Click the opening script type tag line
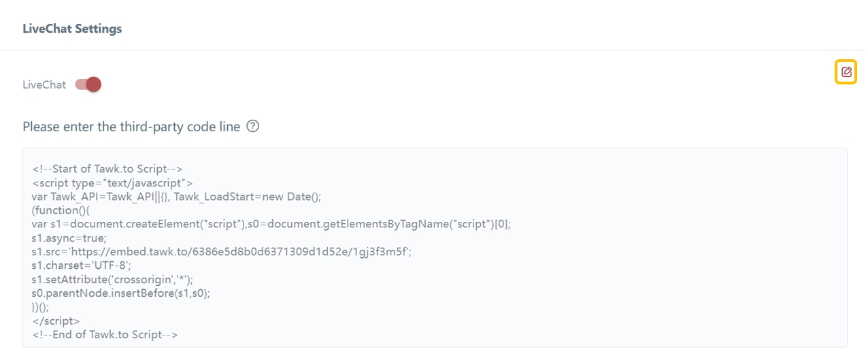Screen dimensions: 868x360 pyautogui.click(x=112, y=182)
